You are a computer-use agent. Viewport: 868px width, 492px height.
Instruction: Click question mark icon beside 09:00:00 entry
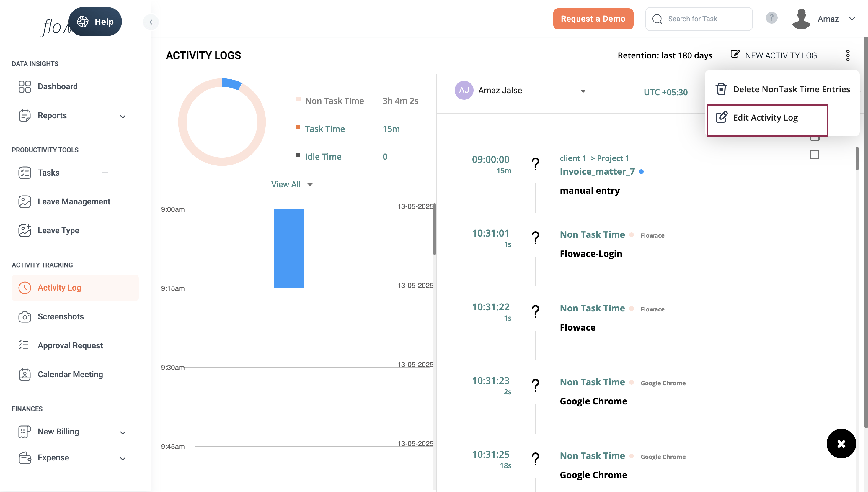pos(535,164)
